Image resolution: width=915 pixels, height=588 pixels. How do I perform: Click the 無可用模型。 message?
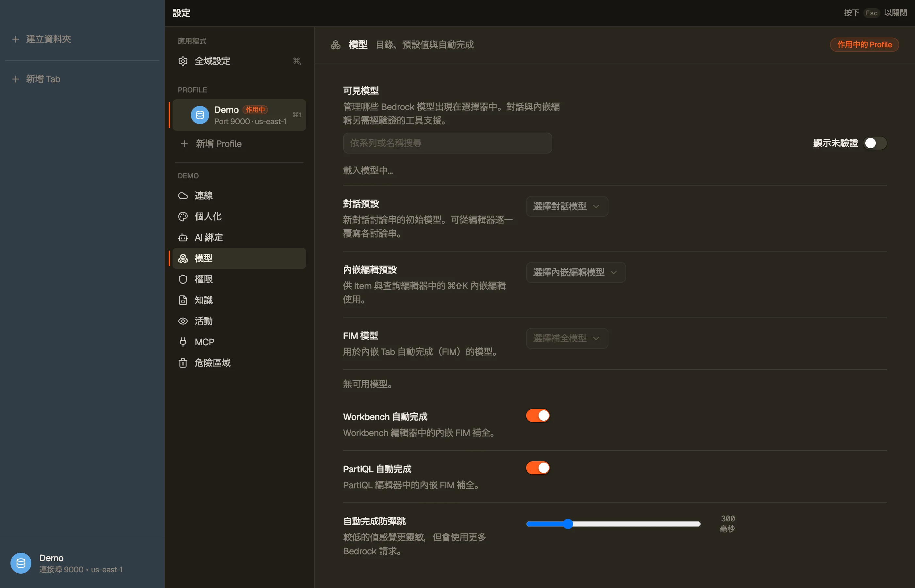[367, 384]
